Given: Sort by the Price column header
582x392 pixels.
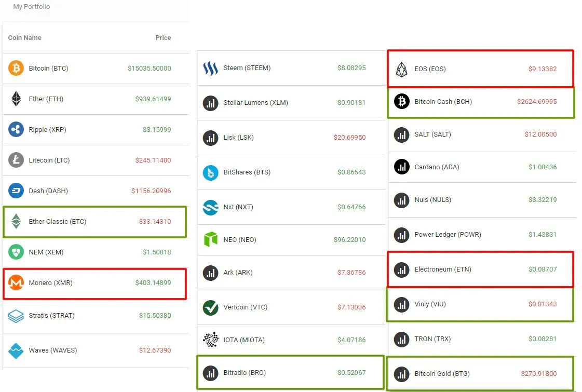Looking at the screenshot, I should [x=163, y=38].
